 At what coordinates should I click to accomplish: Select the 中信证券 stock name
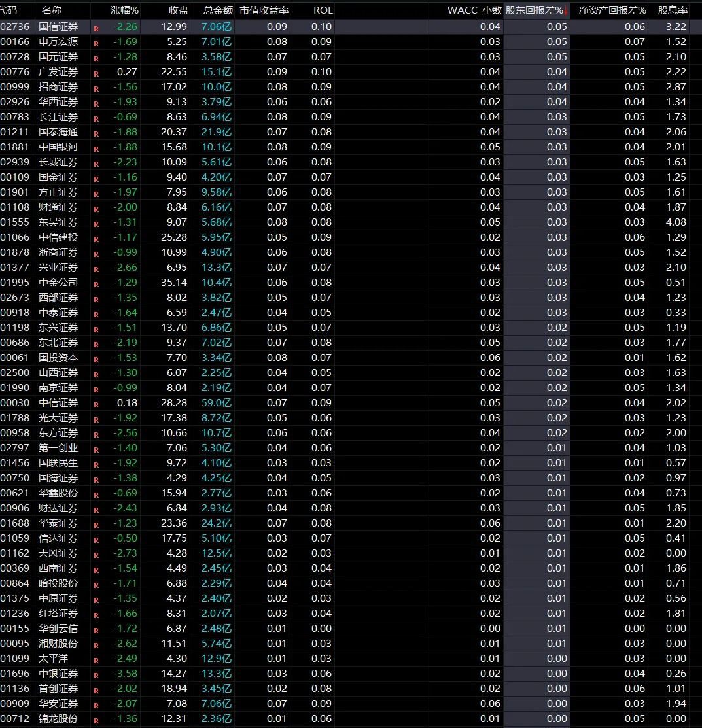tap(58, 402)
